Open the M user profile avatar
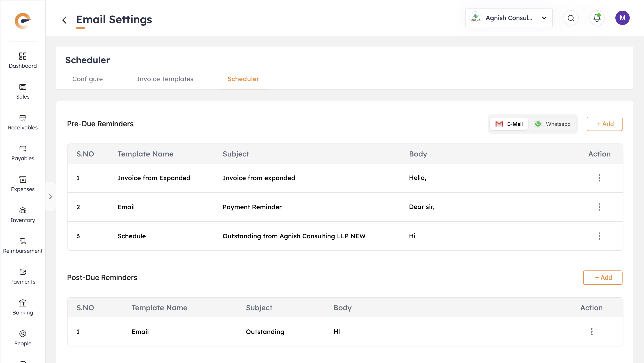Screen dimensions: 644x363 tap(622, 18)
